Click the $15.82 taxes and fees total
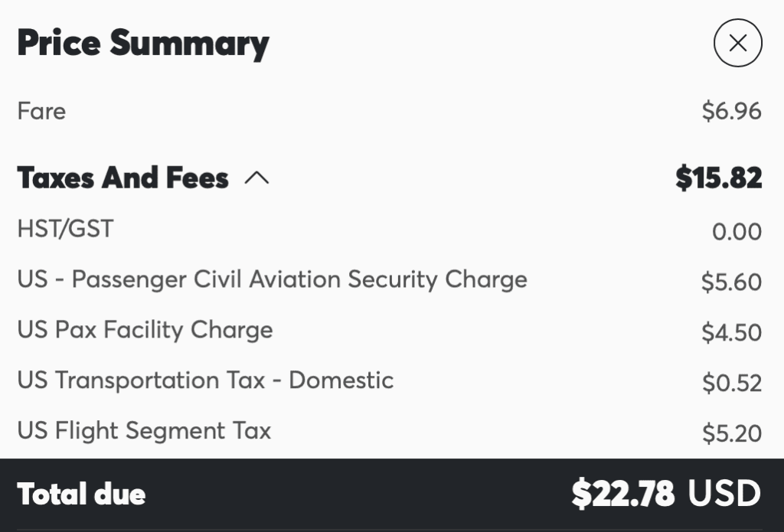784x532 pixels. tap(718, 178)
